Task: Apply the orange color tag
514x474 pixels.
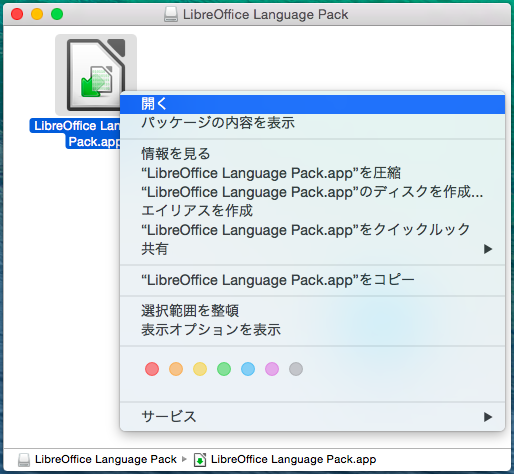Action: [x=176, y=369]
